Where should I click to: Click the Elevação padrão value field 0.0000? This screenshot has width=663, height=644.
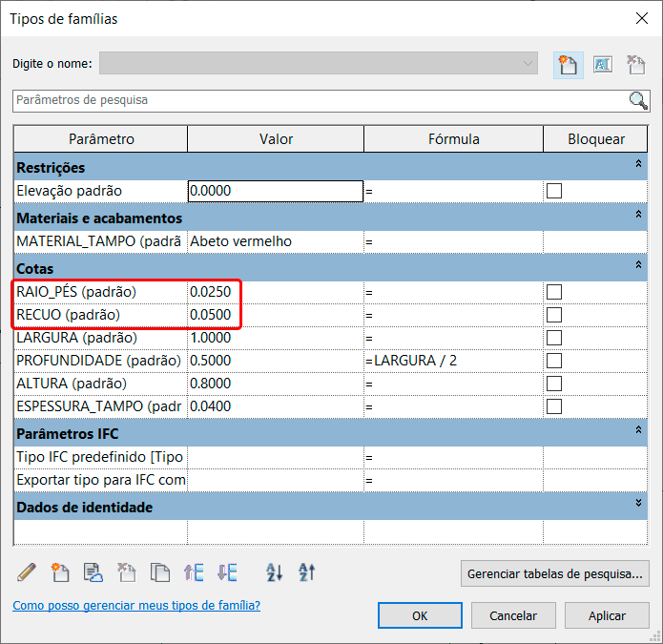coord(276,191)
